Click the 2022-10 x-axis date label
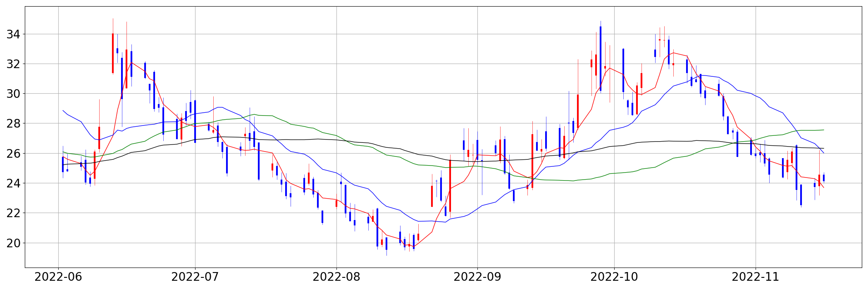Screen dimensions: 868x289 (614, 277)
